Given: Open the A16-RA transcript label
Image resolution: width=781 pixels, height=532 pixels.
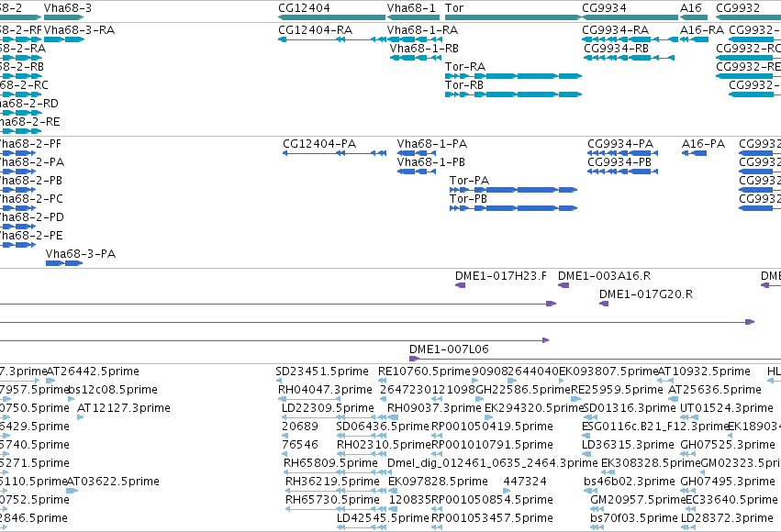Looking at the screenshot, I should click(702, 30).
